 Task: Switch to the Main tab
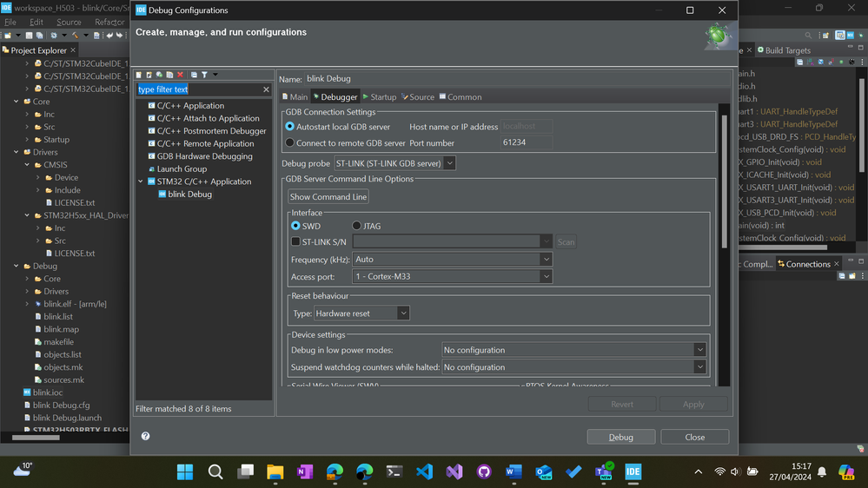tap(295, 97)
